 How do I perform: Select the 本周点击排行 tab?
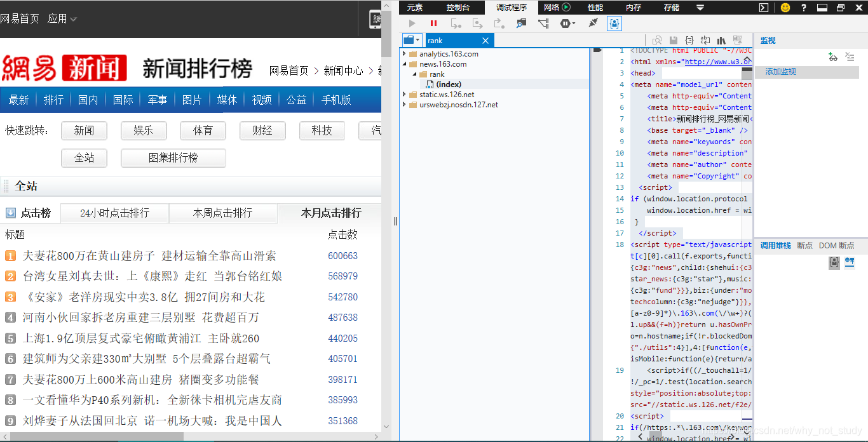point(223,213)
